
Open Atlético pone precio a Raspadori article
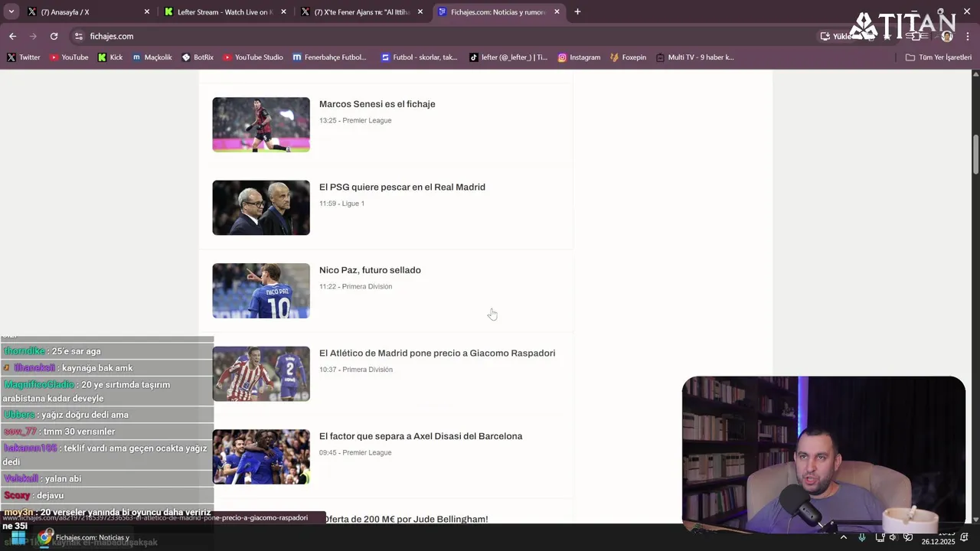pyautogui.click(x=437, y=353)
